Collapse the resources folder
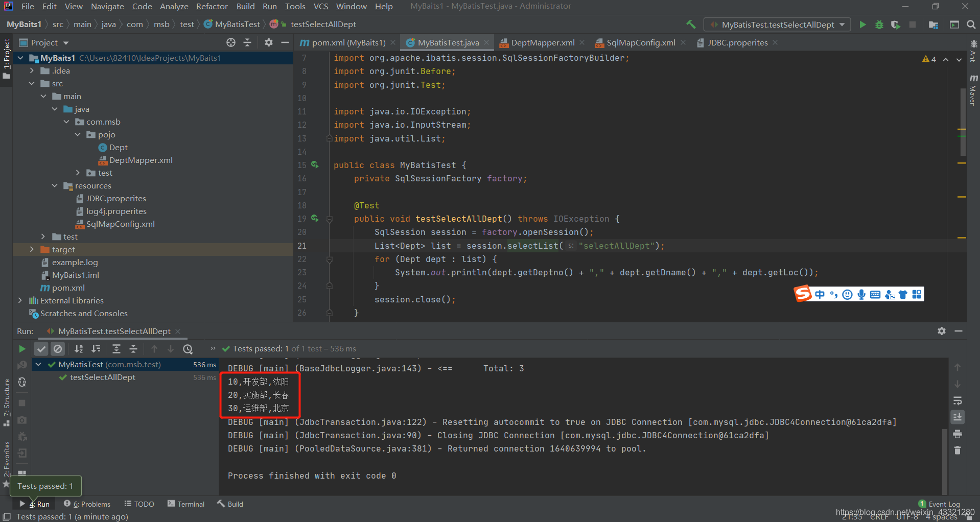This screenshot has width=980, height=522. (x=55, y=185)
